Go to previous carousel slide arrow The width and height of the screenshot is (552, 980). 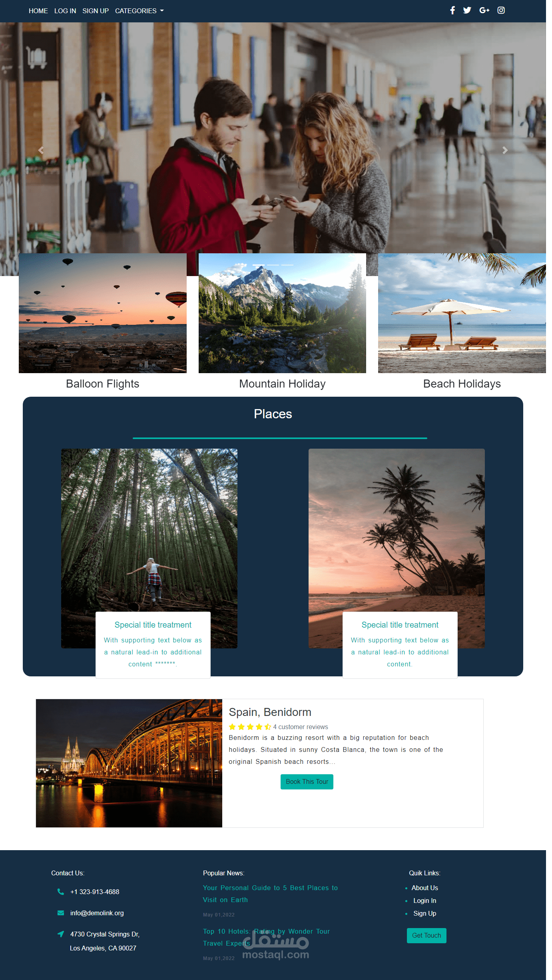pyautogui.click(x=41, y=150)
